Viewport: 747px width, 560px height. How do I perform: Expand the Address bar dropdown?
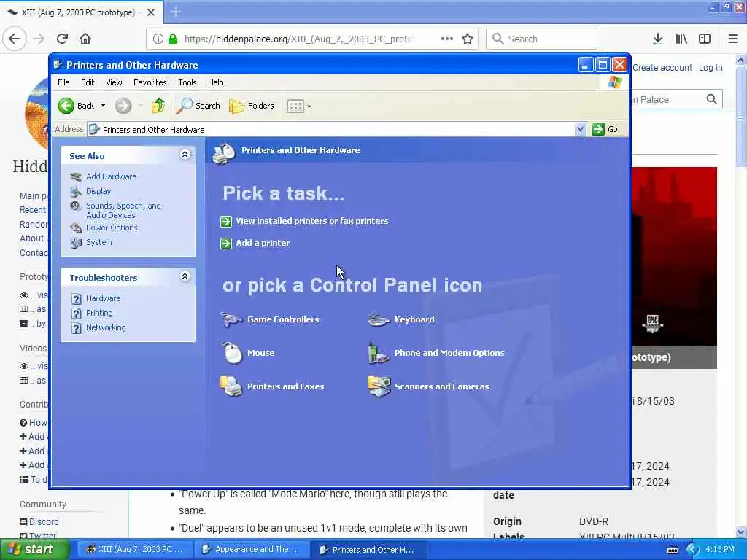pyautogui.click(x=580, y=129)
